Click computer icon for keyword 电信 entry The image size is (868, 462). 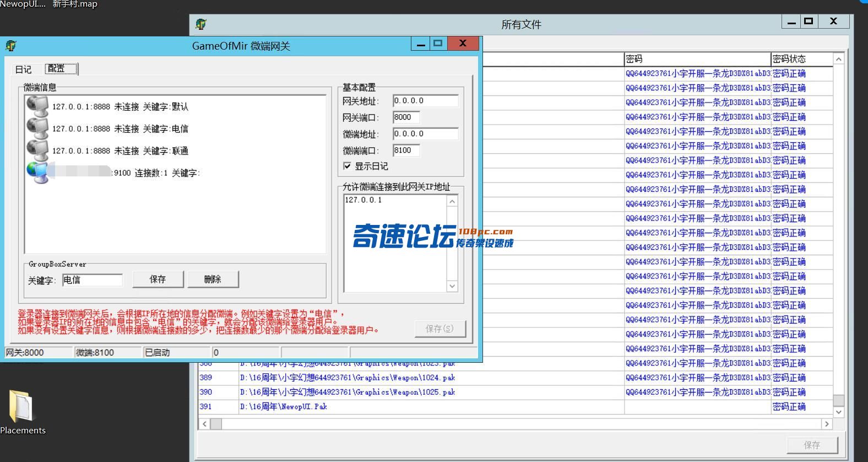pos(37,128)
